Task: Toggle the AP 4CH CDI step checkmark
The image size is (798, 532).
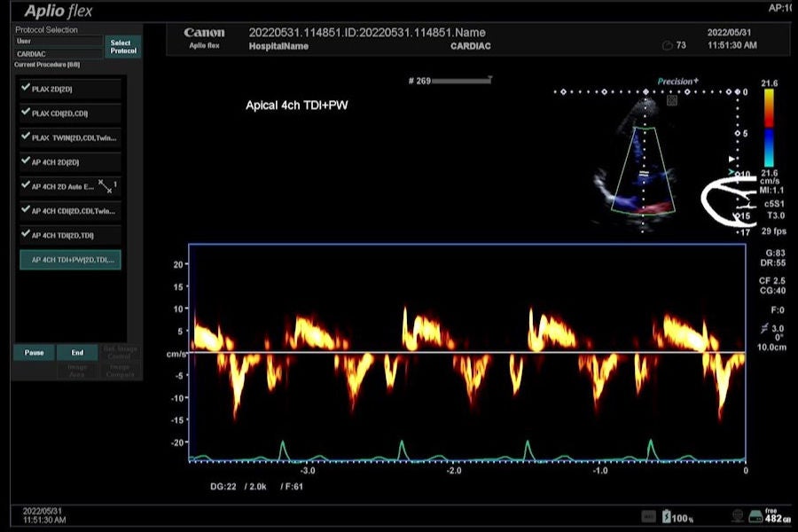Action: 26,210
